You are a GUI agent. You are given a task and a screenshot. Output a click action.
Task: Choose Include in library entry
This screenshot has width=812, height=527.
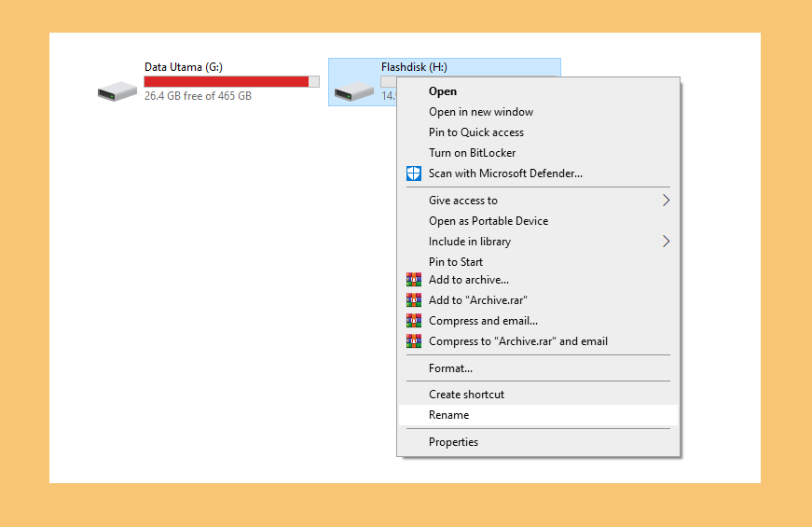tap(538, 242)
